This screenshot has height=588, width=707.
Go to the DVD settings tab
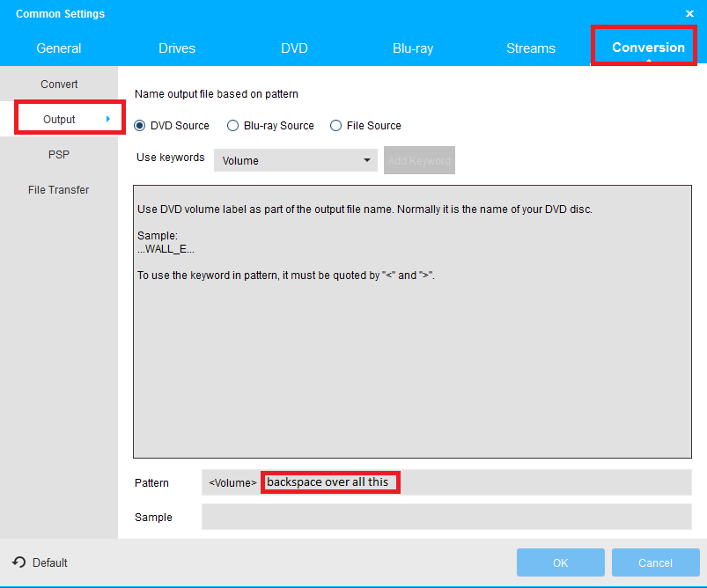tap(294, 48)
